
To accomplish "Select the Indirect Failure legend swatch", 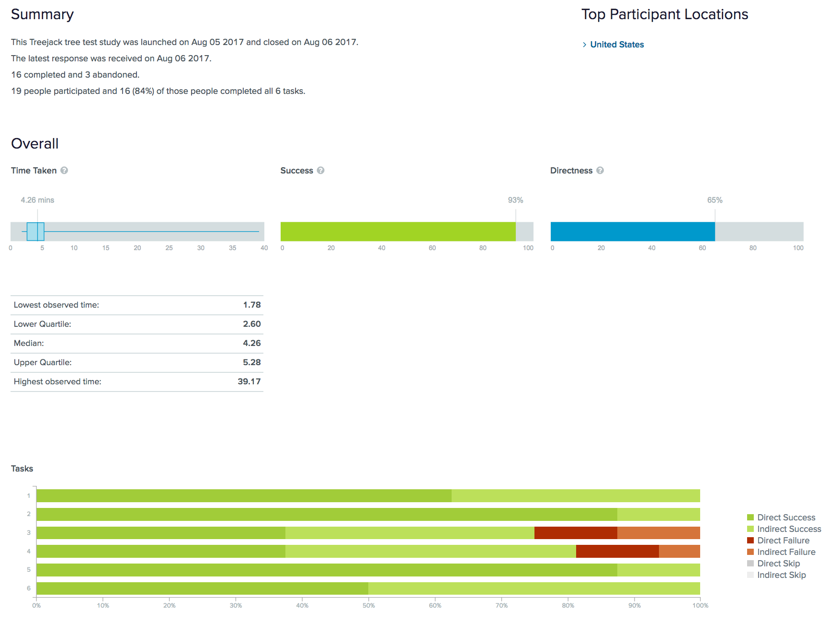I will pos(750,552).
